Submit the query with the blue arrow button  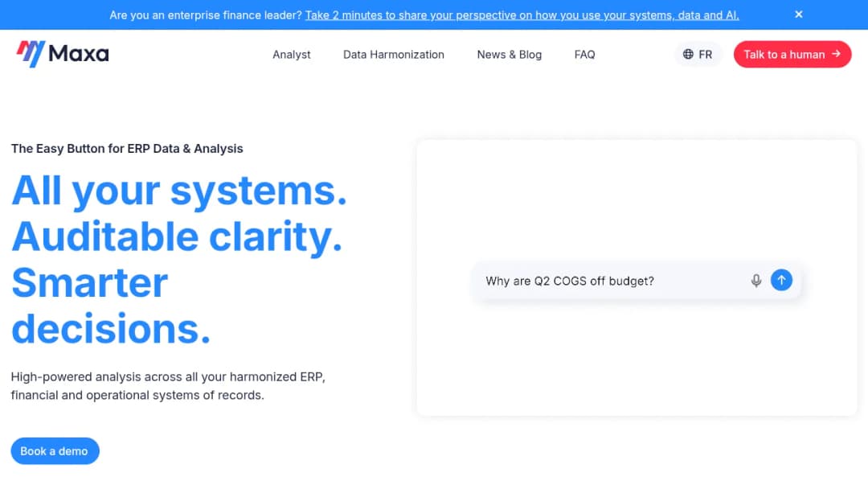781,280
